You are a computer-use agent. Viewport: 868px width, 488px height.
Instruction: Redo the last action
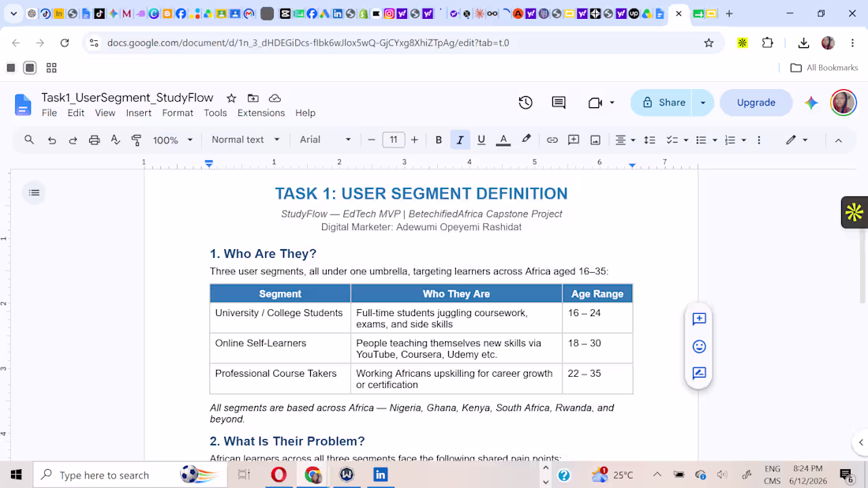73,140
